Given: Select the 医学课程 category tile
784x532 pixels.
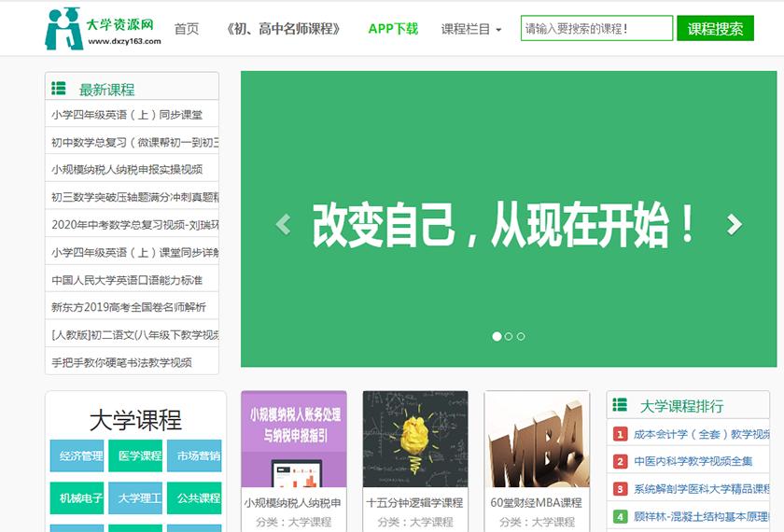Looking at the screenshot, I should click(x=135, y=455).
